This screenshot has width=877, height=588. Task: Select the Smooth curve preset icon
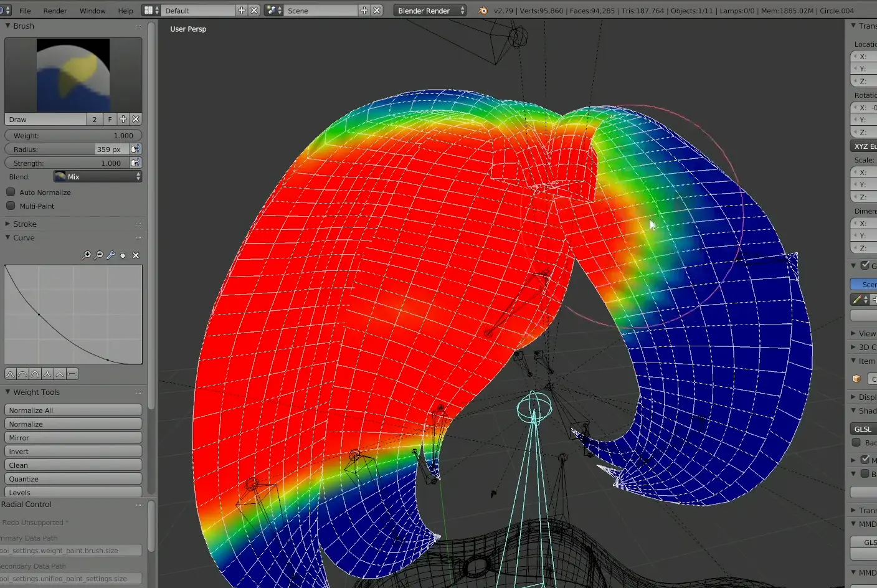click(11, 374)
